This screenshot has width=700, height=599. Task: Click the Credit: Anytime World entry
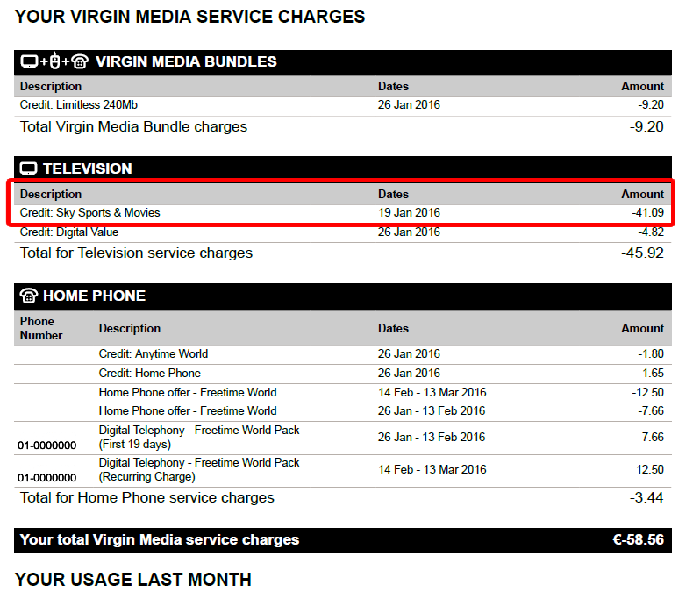tap(154, 354)
